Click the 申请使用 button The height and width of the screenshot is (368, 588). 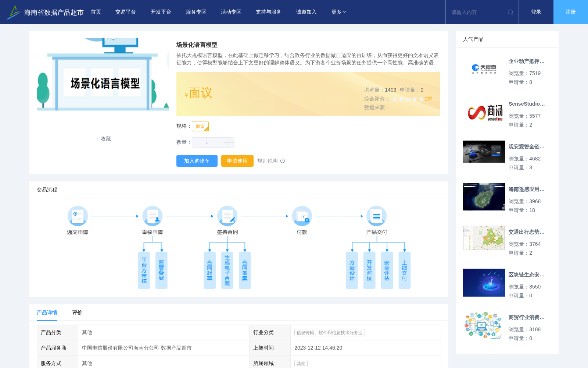[237, 161]
